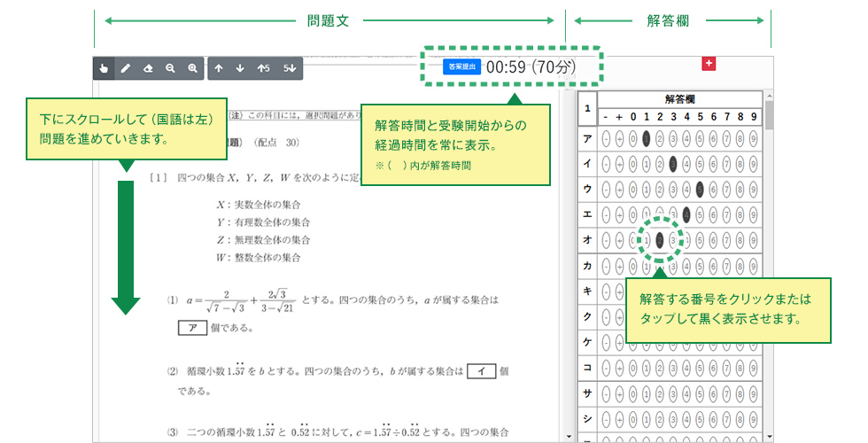Select the eraser tool
Viewport: 868px width, 443px height.
tap(148, 69)
